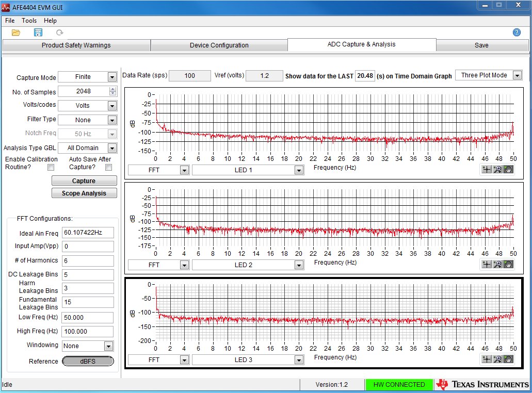
Task: Switch to Product Safety Warnings tab
Action: [x=76, y=45]
